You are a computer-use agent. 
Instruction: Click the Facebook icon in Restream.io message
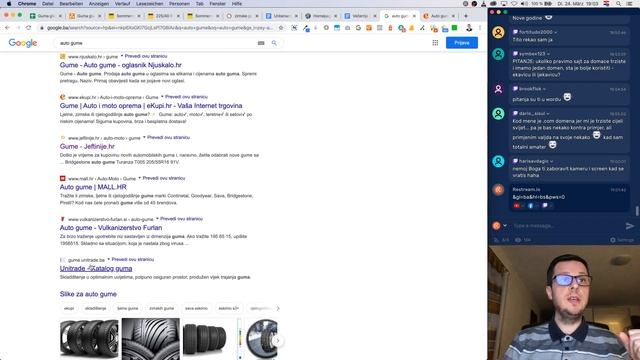531,206
